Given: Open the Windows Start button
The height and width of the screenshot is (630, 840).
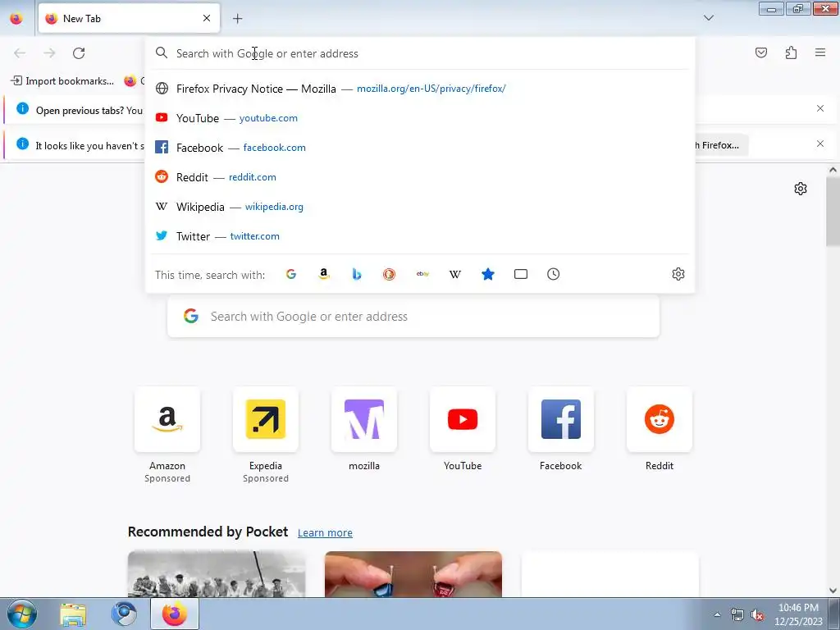Looking at the screenshot, I should click(x=21, y=614).
